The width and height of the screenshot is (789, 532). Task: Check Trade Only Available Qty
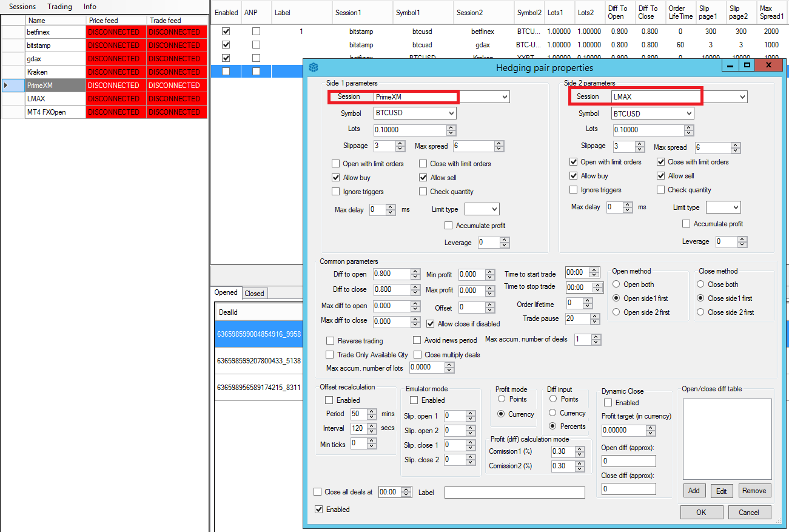click(x=330, y=354)
